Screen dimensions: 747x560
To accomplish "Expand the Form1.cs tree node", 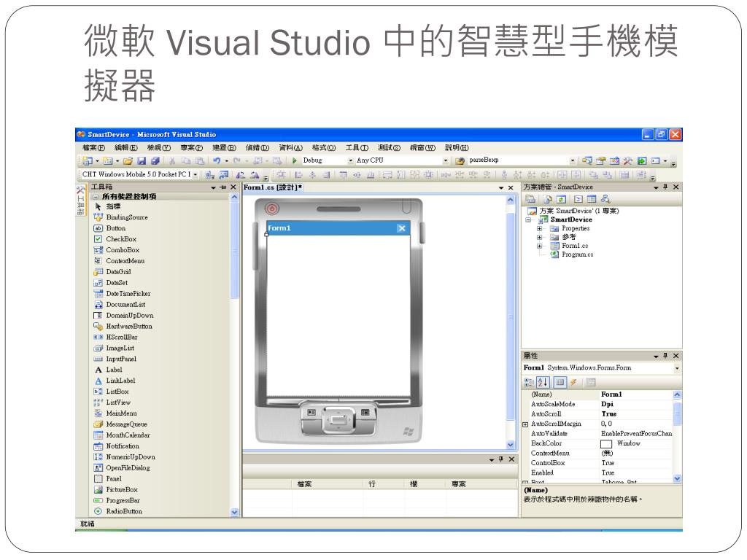I will (539, 246).
